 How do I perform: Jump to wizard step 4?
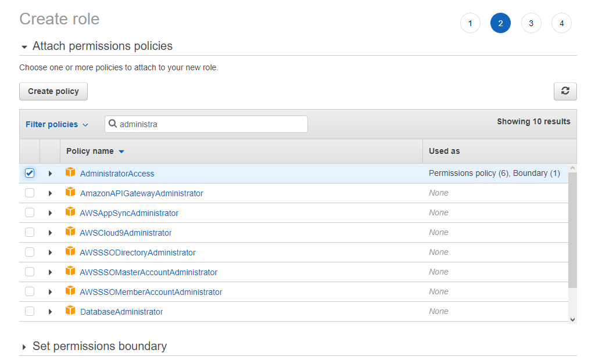(x=561, y=23)
